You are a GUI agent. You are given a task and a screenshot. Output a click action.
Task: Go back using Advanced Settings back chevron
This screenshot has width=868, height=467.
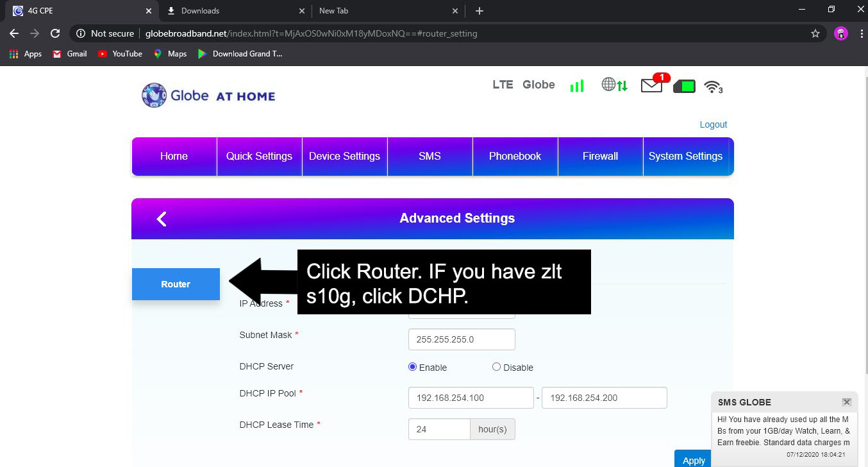[162, 219]
